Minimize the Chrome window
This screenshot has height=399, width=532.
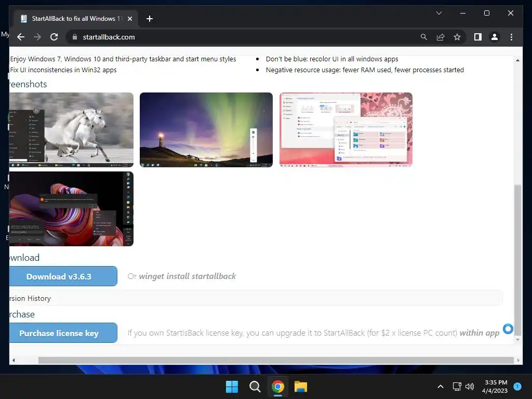(x=463, y=13)
